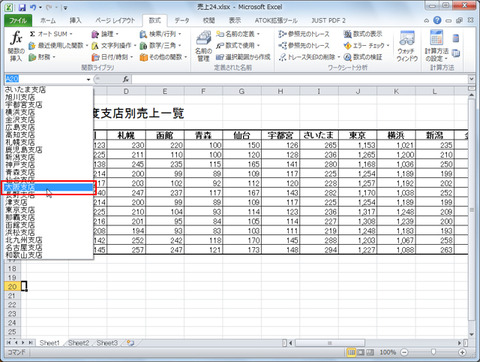Open the 論理 functions menu
Viewport: 480px width, 362px height.
tap(105, 34)
